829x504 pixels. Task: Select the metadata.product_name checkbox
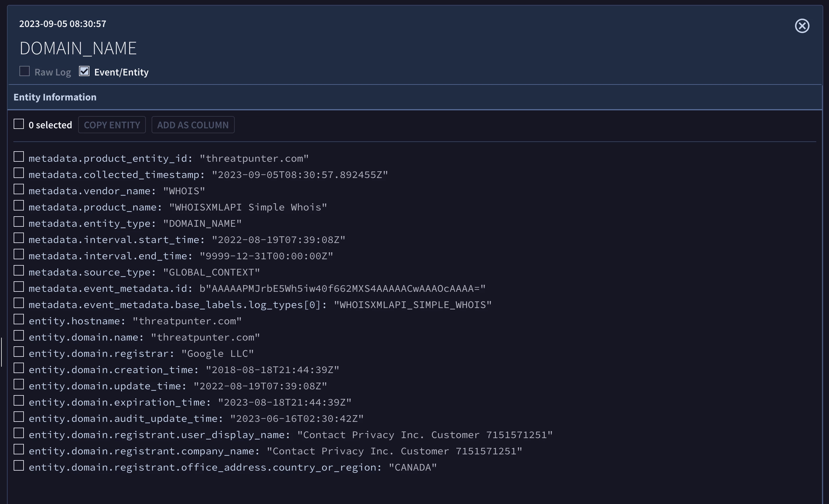click(x=19, y=206)
